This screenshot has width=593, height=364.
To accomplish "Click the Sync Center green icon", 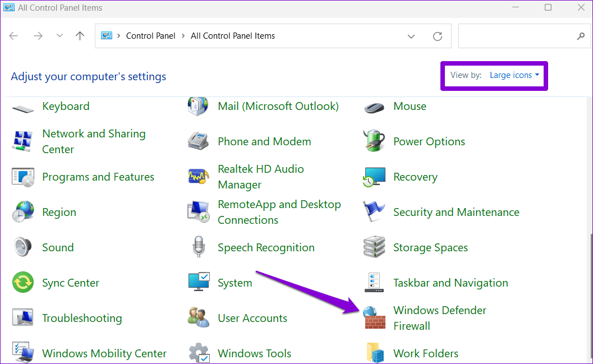I will pos(23,283).
